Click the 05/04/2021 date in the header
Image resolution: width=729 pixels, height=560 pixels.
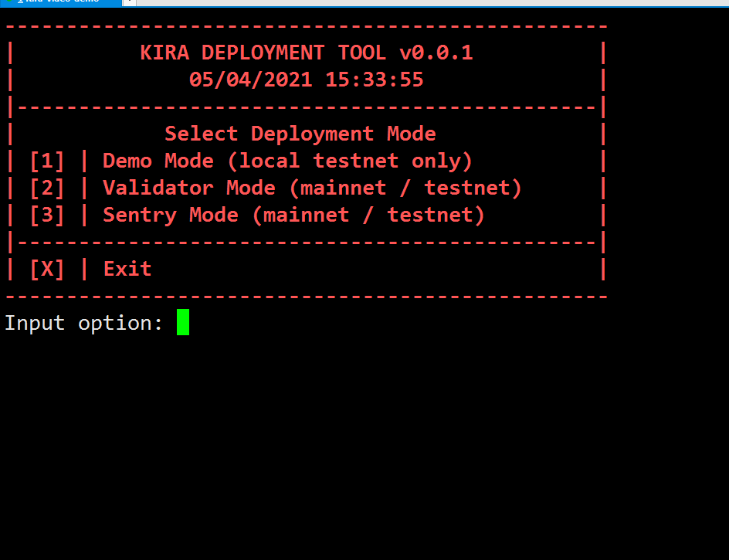pyautogui.click(x=250, y=80)
